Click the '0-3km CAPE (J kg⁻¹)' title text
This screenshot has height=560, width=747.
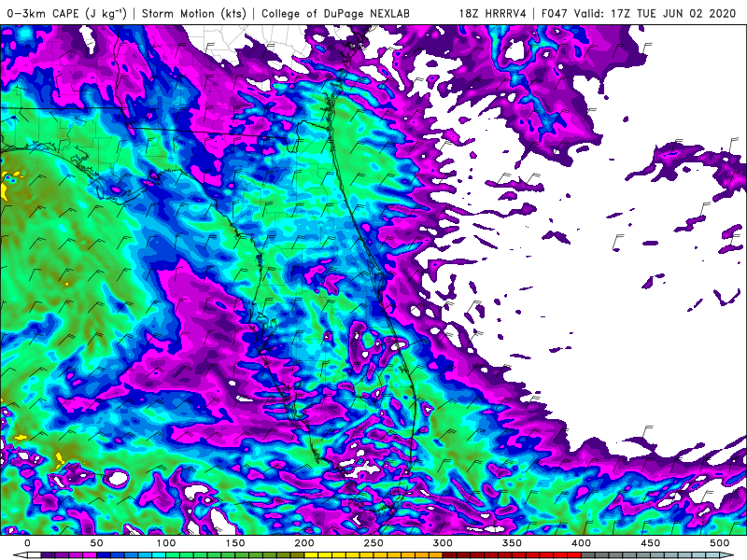point(66,13)
